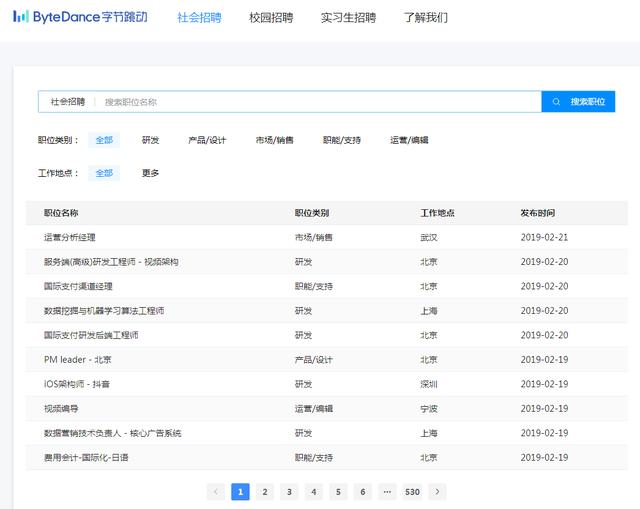Open the 数据营销技术负责人 - 核心广告系统 posting
Screen dimensions: 640x509
[x=113, y=433]
